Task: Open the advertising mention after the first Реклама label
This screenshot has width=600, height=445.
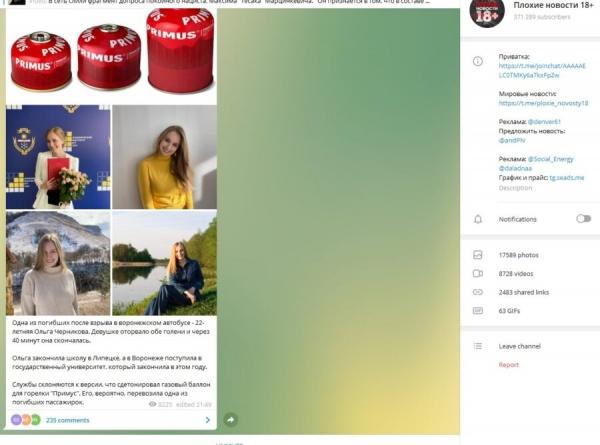Action: [544, 122]
